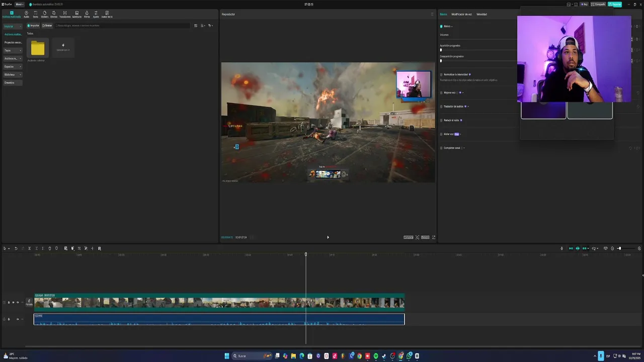The image size is (644, 362).
Task: Open the Audio panel icon
Action: point(26,14)
